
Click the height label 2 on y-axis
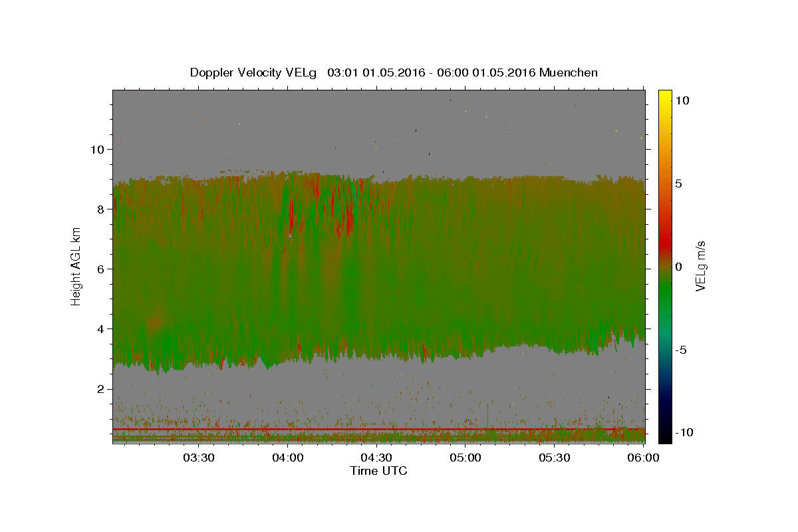pos(101,389)
